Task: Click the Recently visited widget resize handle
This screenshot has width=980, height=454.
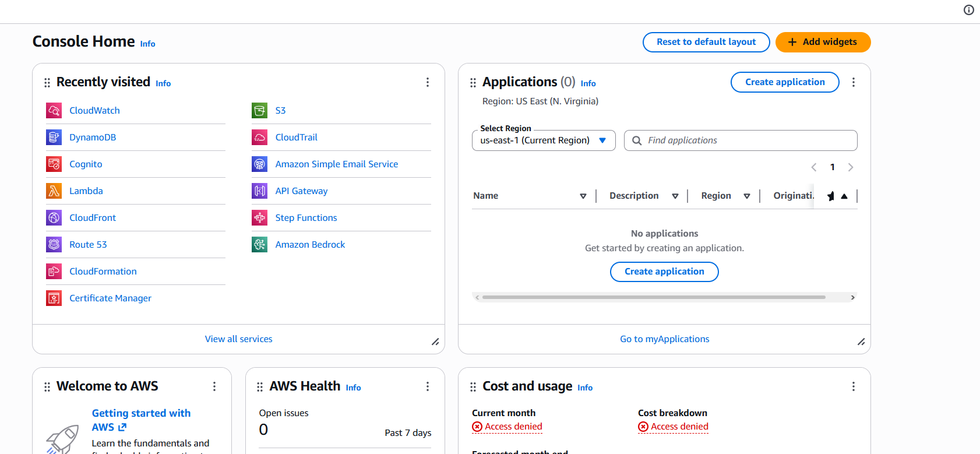Action: pyautogui.click(x=435, y=342)
